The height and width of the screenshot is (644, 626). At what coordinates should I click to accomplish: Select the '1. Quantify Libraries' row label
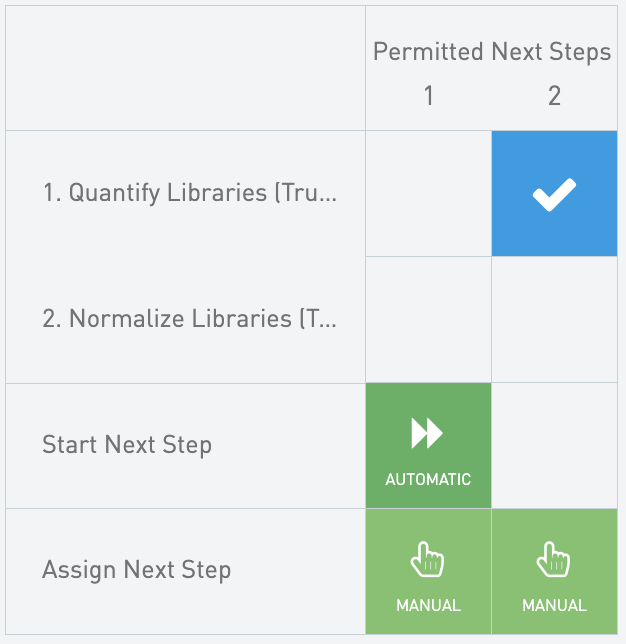tap(190, 194)
